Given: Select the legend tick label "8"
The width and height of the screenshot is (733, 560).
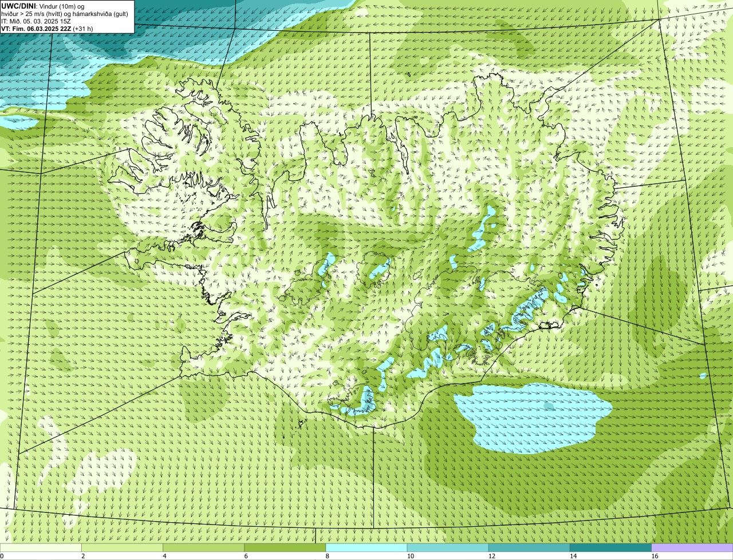Looking at the screenshot, I should coord(328,556).
